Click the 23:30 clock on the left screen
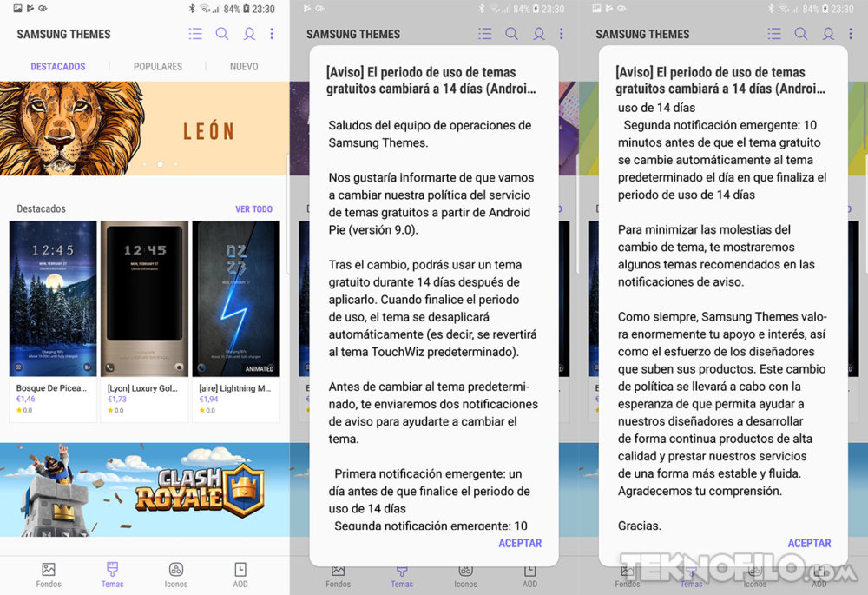Viewport: 868px width, 595px height. (x=264, y=9)
